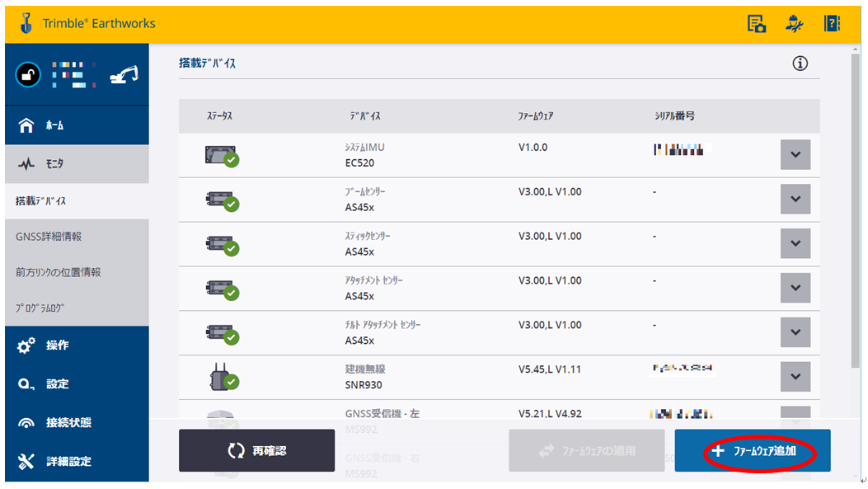Click the ファームウェア追加 button
This screenshot has width=868, height=489.
click(752, 451)
